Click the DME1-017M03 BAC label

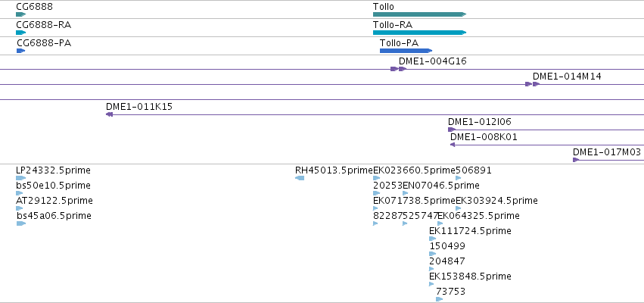click(607, 152)
